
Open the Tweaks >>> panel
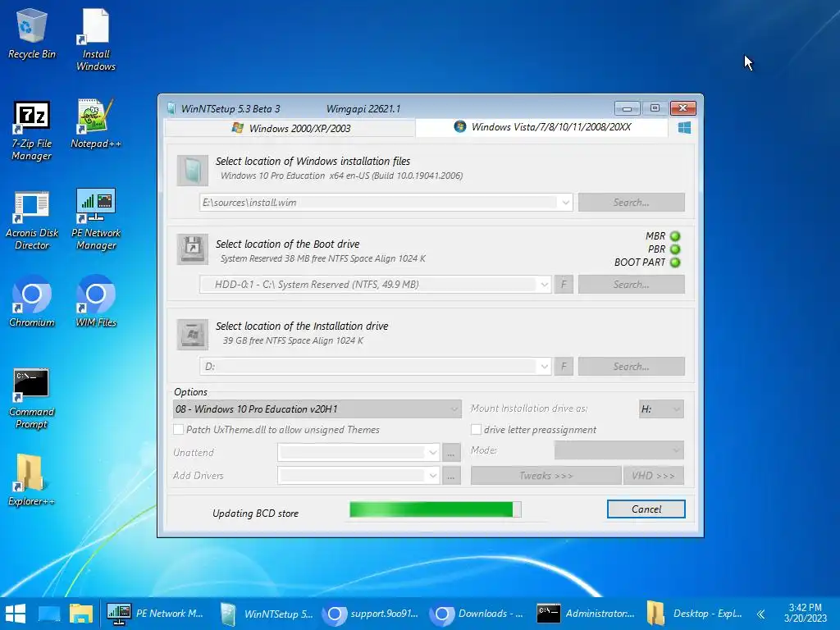coord(546,476)
